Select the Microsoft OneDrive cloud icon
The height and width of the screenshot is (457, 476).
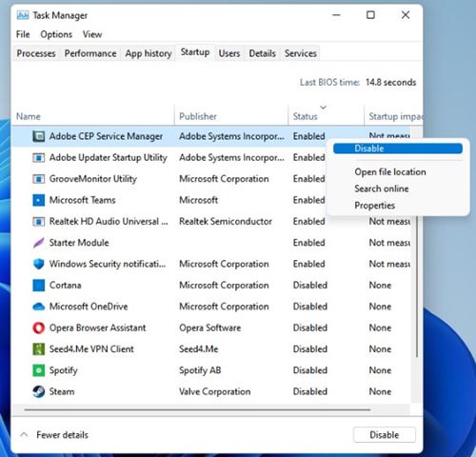[39, 307]
